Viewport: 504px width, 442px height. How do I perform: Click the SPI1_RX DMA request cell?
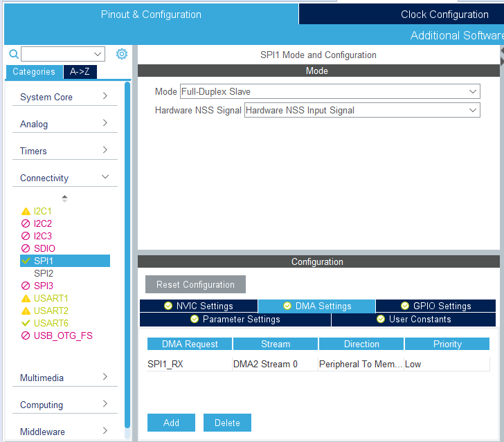pos(189,365)
